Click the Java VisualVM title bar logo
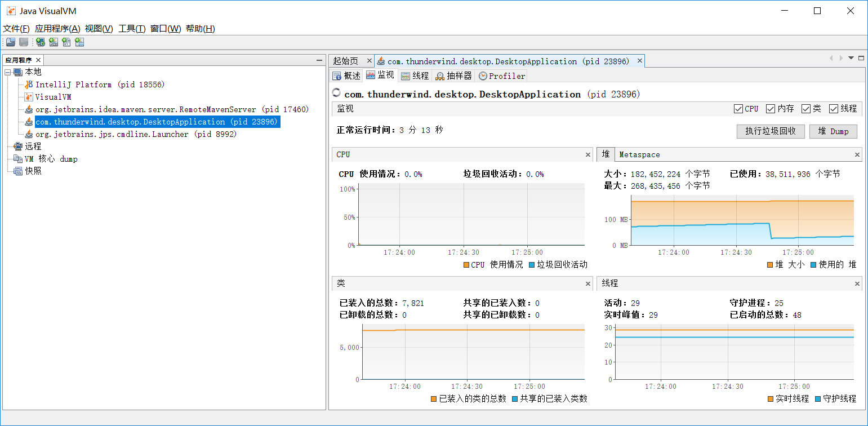 pyautogui.click(x=11, y=11)
